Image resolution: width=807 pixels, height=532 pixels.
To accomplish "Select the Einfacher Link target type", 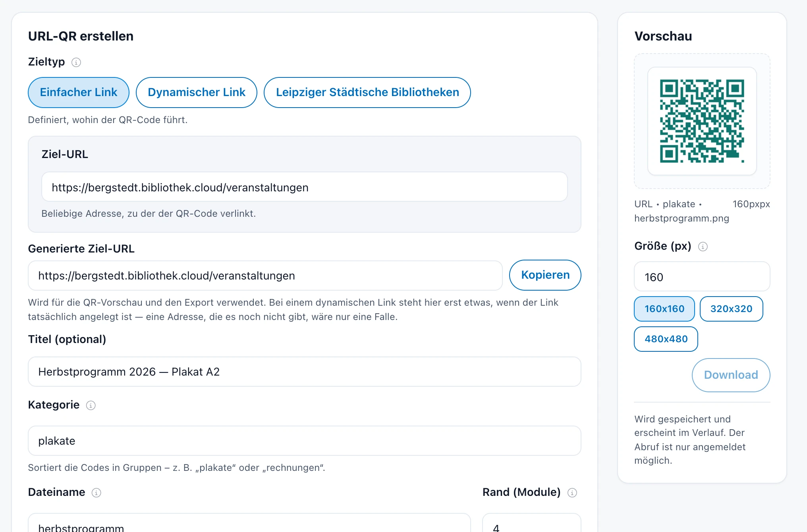I will point(79,93).
